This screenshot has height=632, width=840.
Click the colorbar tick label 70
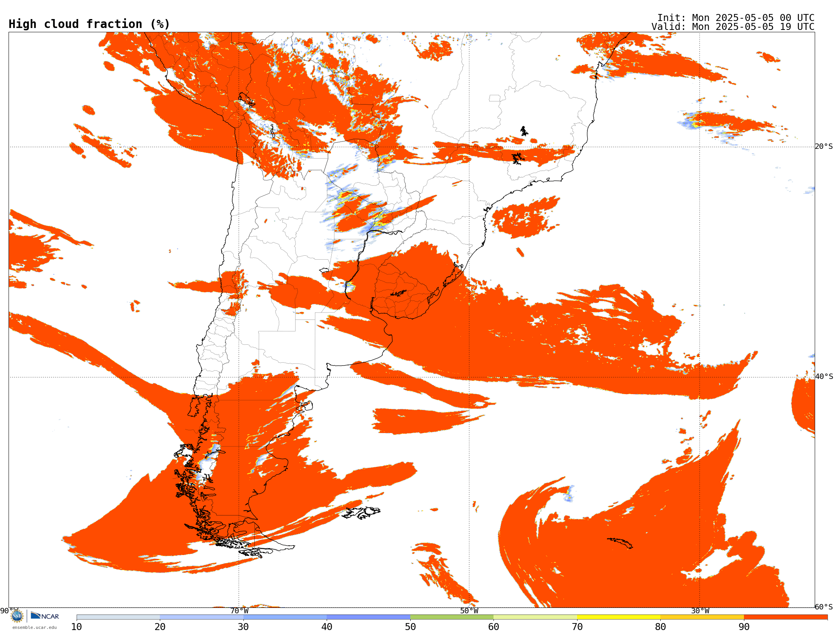pos(577,627)
